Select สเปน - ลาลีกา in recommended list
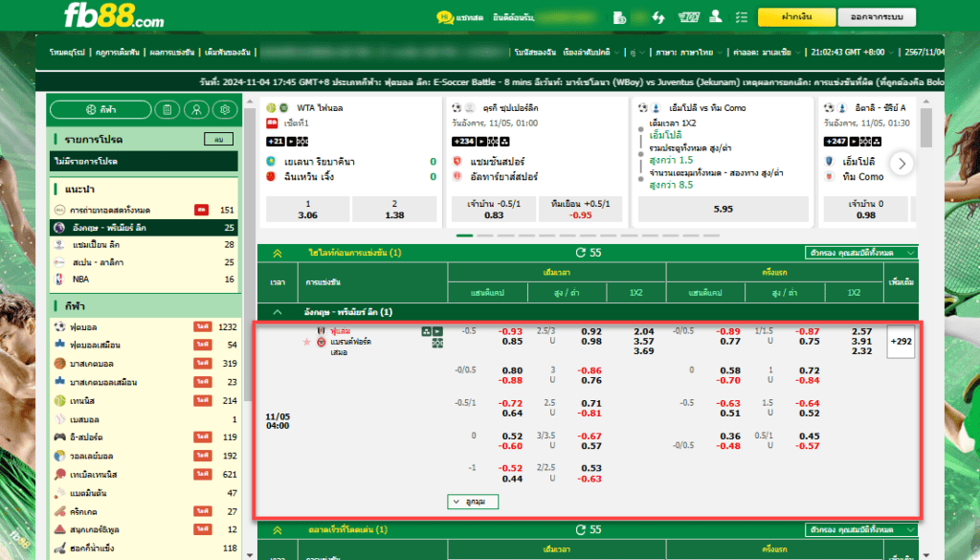The image size is (980, 560). (x=145, y=262)
